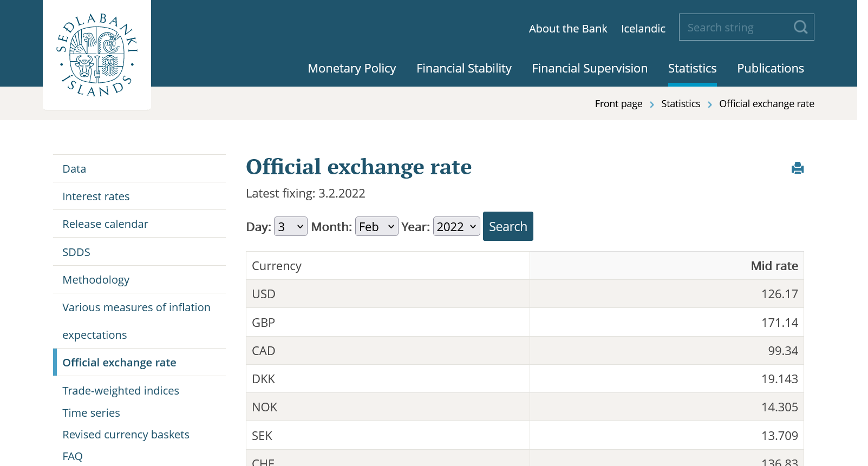
Task: Select Trade-weighted indices sidebar link
Action: [x=120, y=391]
